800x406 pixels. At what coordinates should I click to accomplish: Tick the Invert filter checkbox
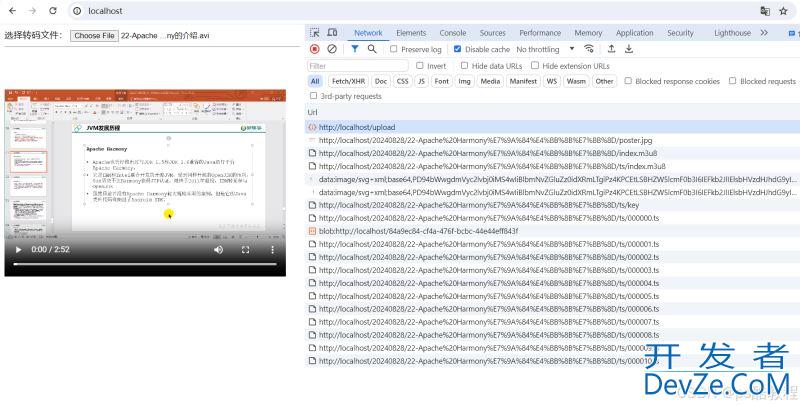419,65
